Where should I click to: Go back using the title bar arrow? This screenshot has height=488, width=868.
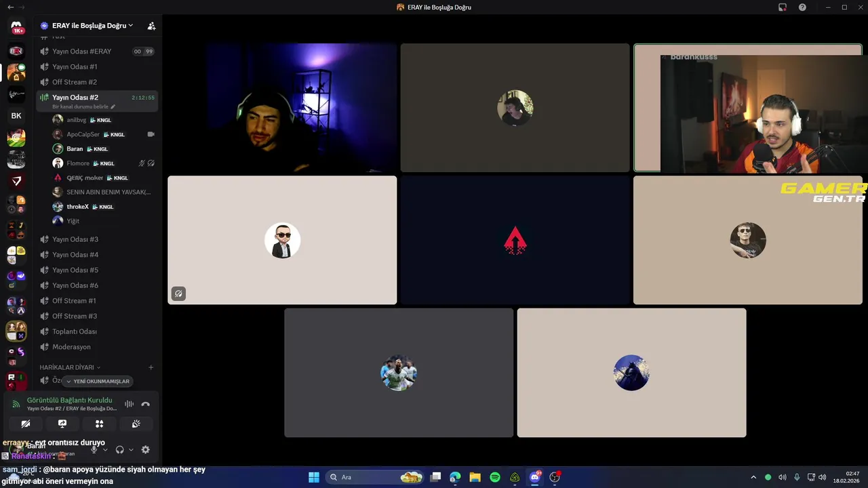(10, 7)
